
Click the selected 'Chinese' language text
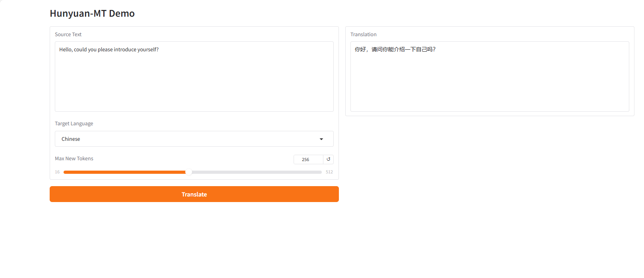point(71,139)
